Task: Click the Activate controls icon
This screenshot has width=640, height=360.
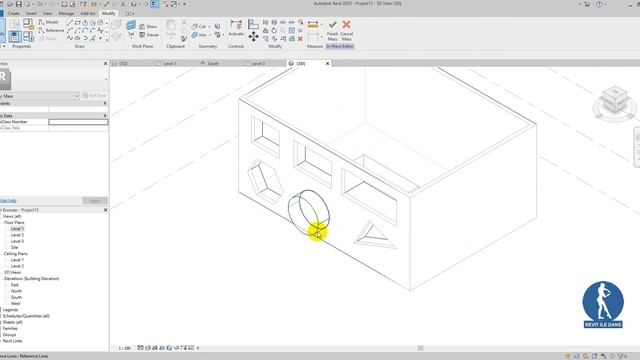Action: pyautogui.click(x=236, y=24)
